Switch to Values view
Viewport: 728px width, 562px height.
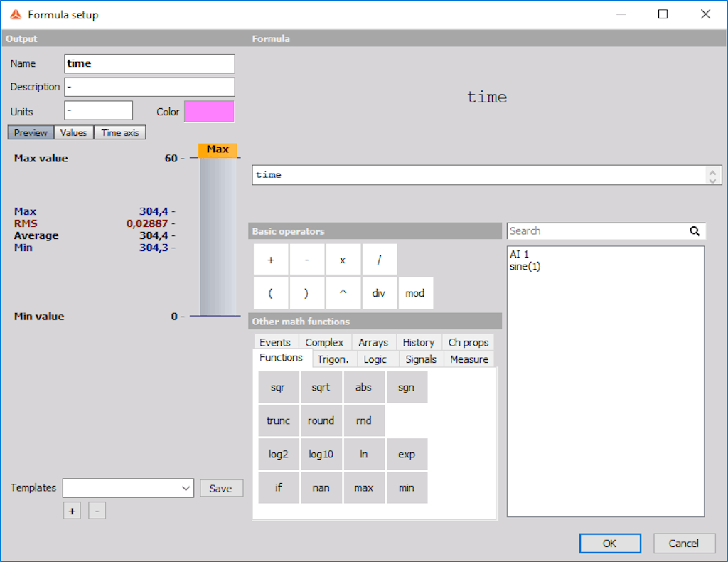pyautogui.click(x=73, y=133)
